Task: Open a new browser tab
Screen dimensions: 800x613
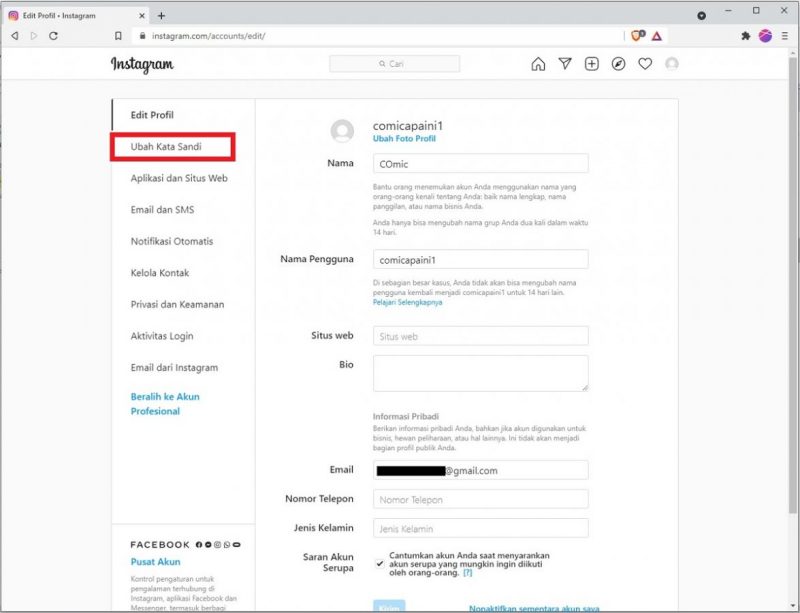Action: 161,16
